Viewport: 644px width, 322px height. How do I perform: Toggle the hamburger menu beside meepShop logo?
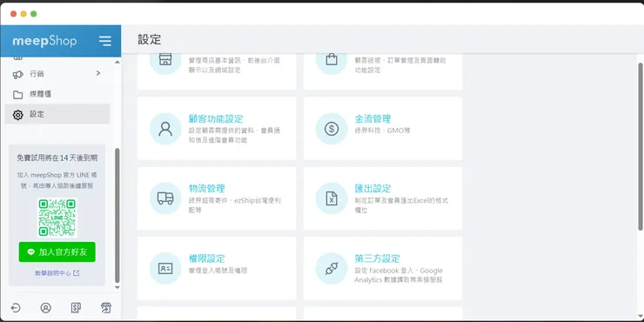[105, 41]
